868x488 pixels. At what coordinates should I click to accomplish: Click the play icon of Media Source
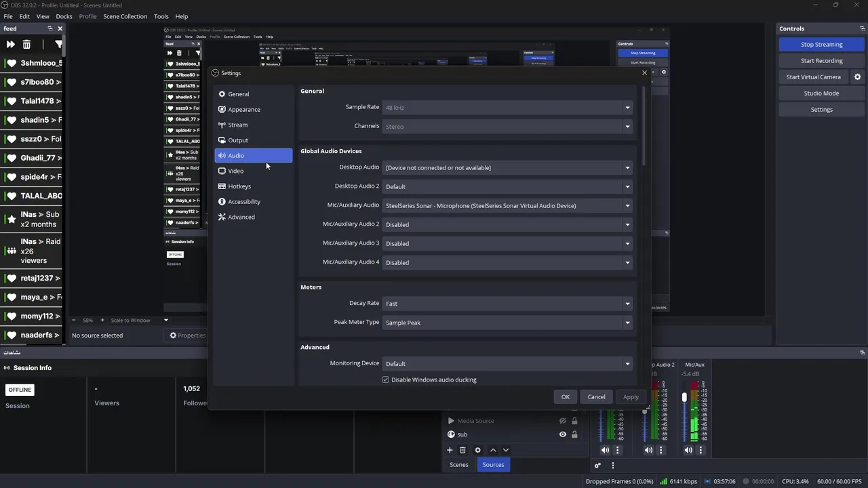[451, 421]
